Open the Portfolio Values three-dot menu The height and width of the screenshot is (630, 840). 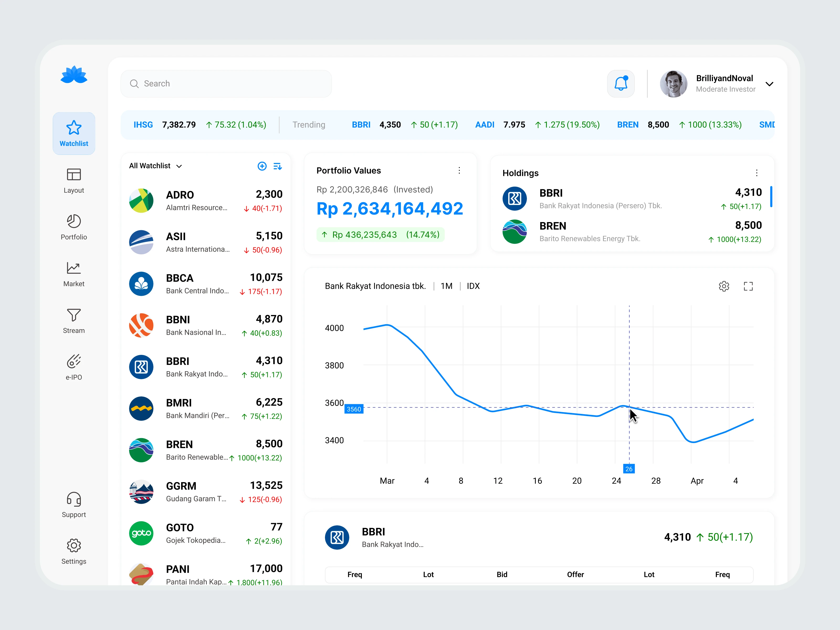[x=459, y=171]
